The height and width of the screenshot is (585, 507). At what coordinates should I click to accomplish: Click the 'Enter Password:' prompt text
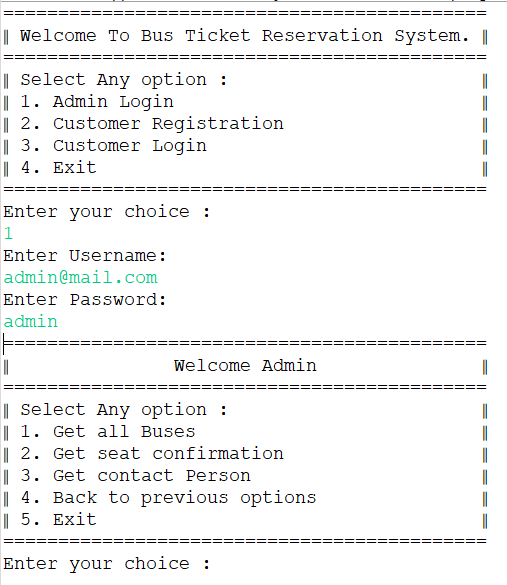pyautogui.click(x=85, y=300)
